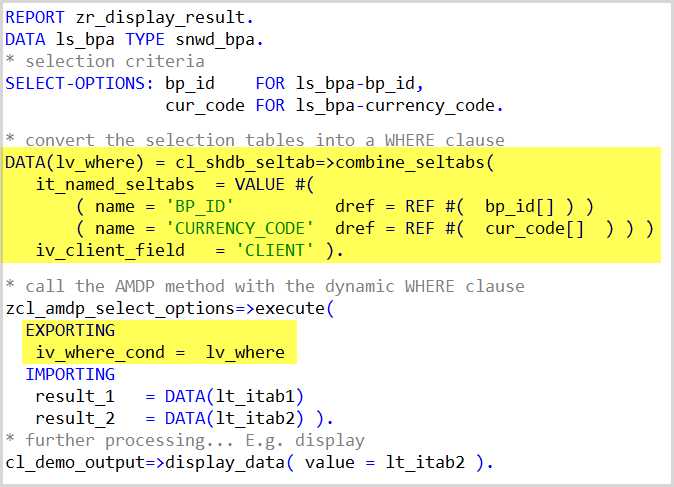Select the 'CLIENT' string literal

click(x=275, y=251)
